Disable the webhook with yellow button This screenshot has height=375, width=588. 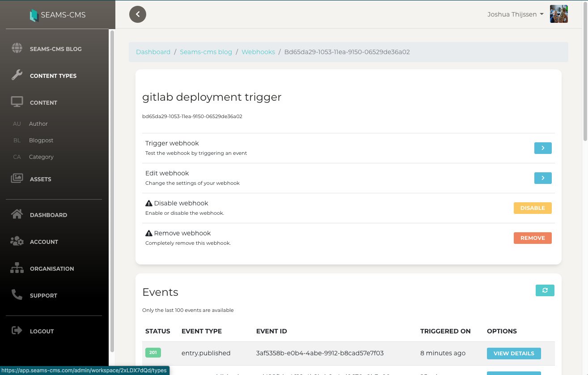[532, 208]
